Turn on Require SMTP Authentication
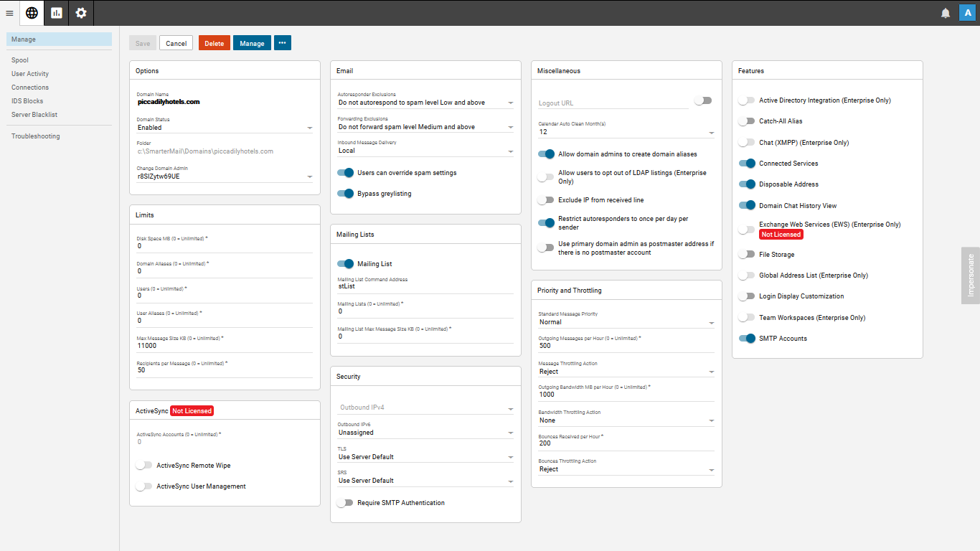The height and width of the screenshot is (551, 980). click(x=346, y=503)
